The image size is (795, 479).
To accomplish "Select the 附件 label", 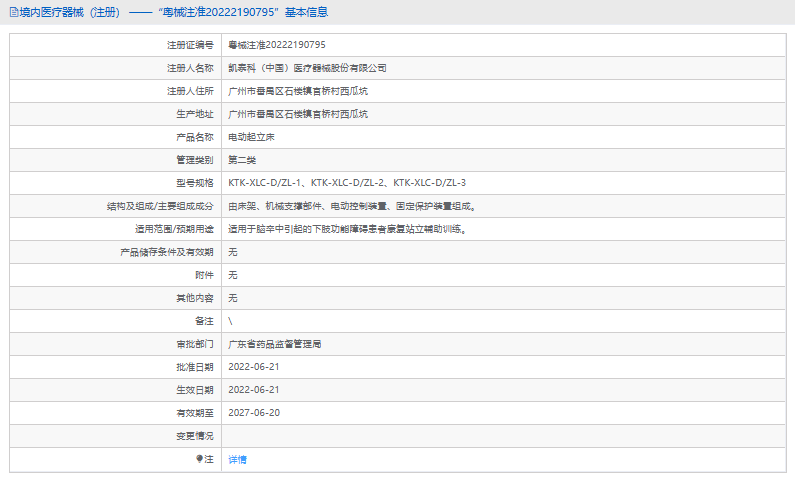I will (204, 275).
